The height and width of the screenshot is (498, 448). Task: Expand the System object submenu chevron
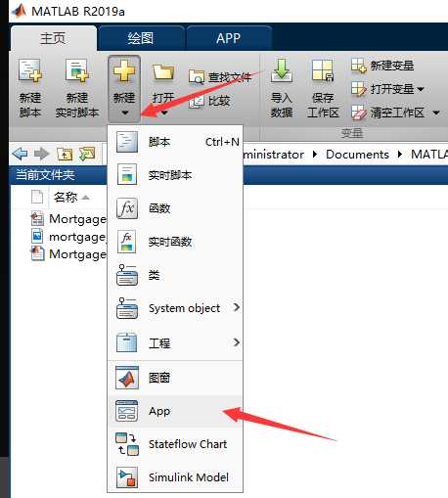[237, 307]
